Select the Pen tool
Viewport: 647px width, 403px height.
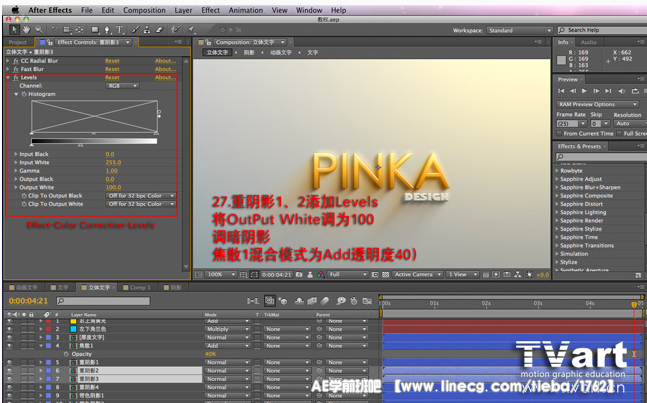click(107, 30)
